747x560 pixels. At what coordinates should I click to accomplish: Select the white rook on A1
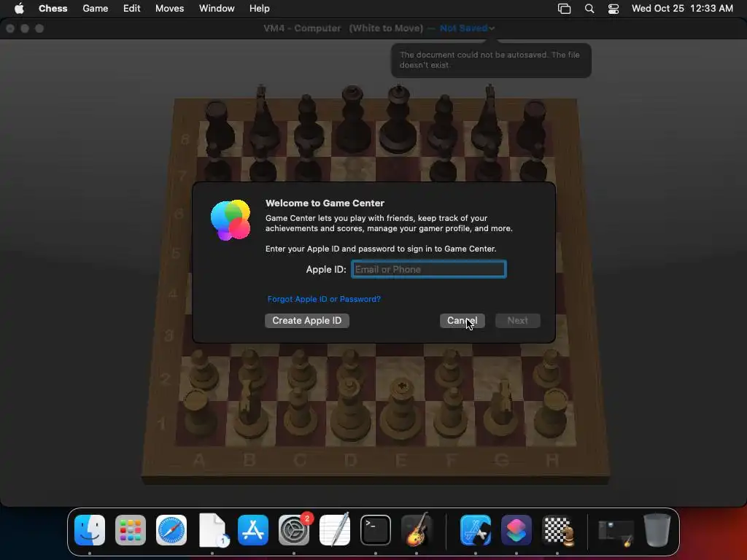pyautogui.click(x=197, y=413)
